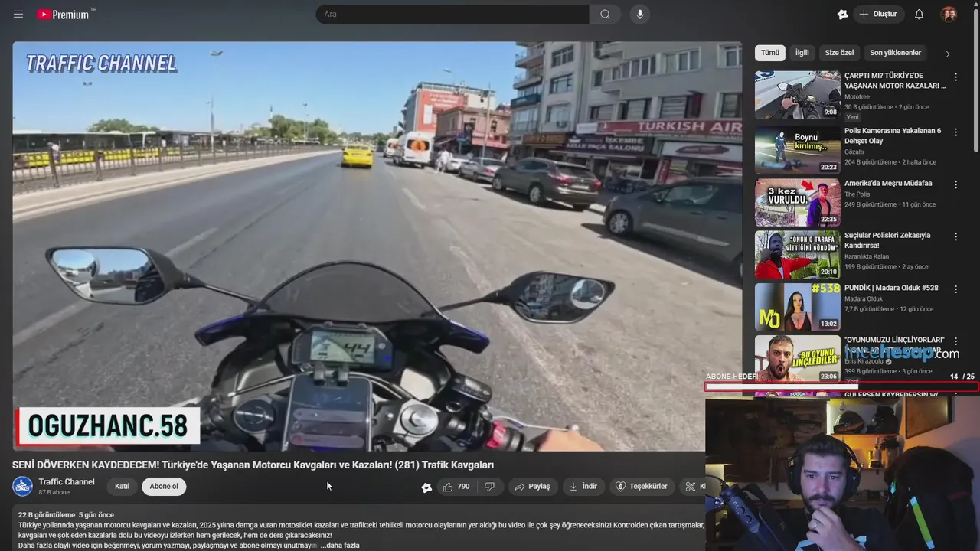980x551 pixels.
Task: Click the Teşekkürler thanks button
Action: [642, 487]
